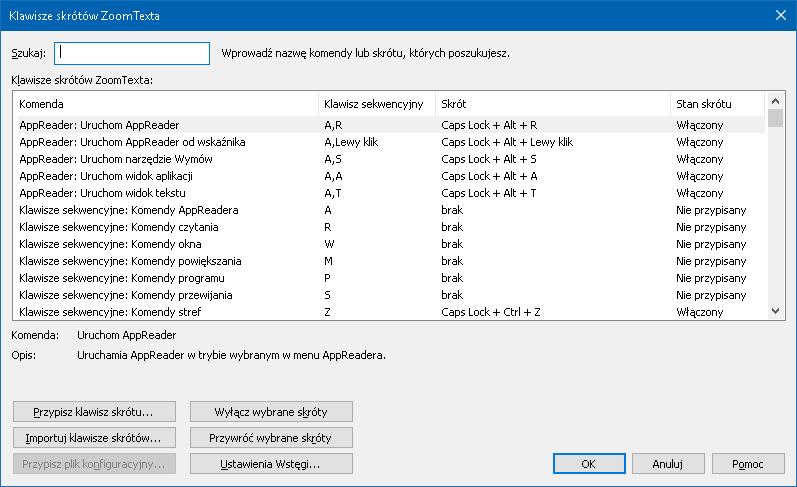Click Importuj klawisze skrótów button
The image size is (797, 487).
pos(94,438)
